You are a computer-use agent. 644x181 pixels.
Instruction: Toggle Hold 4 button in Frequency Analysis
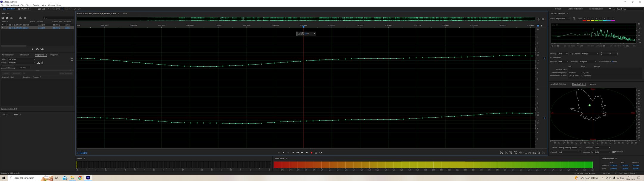click(x=597, y=19)
